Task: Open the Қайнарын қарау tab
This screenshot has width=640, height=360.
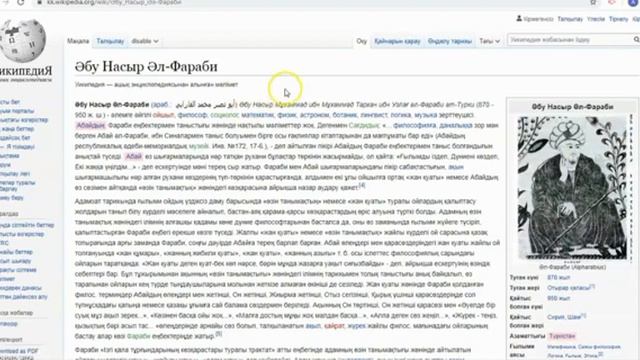Action: [397, 41]
